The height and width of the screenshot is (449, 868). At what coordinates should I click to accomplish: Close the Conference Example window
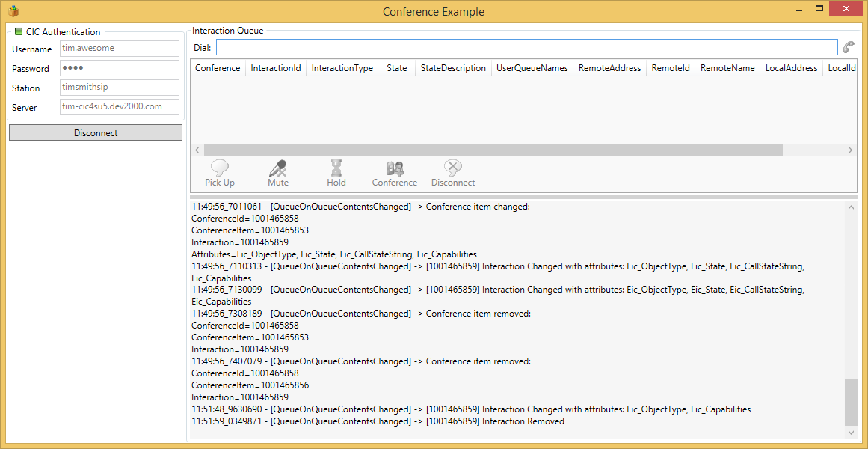(846, 9)
